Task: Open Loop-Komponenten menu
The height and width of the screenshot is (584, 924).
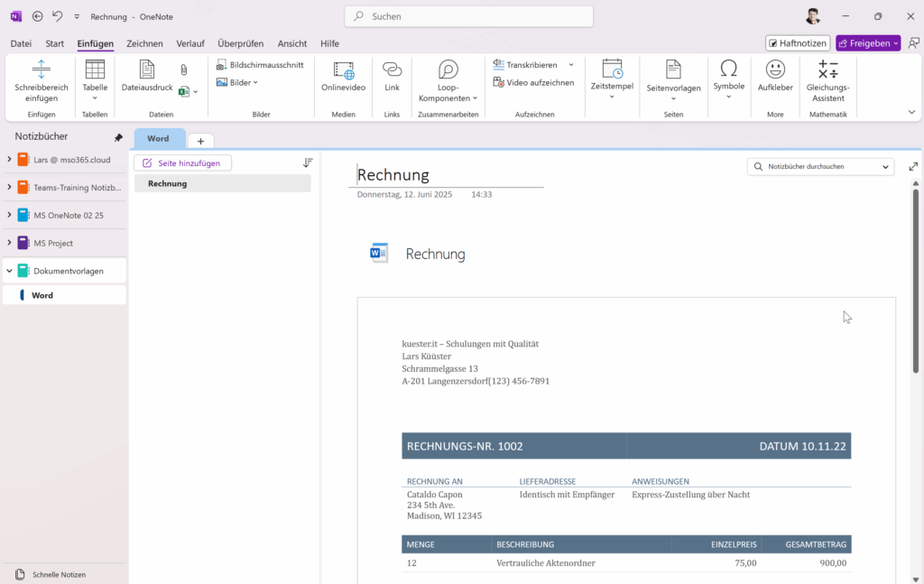Action: [x=448, y=80]
